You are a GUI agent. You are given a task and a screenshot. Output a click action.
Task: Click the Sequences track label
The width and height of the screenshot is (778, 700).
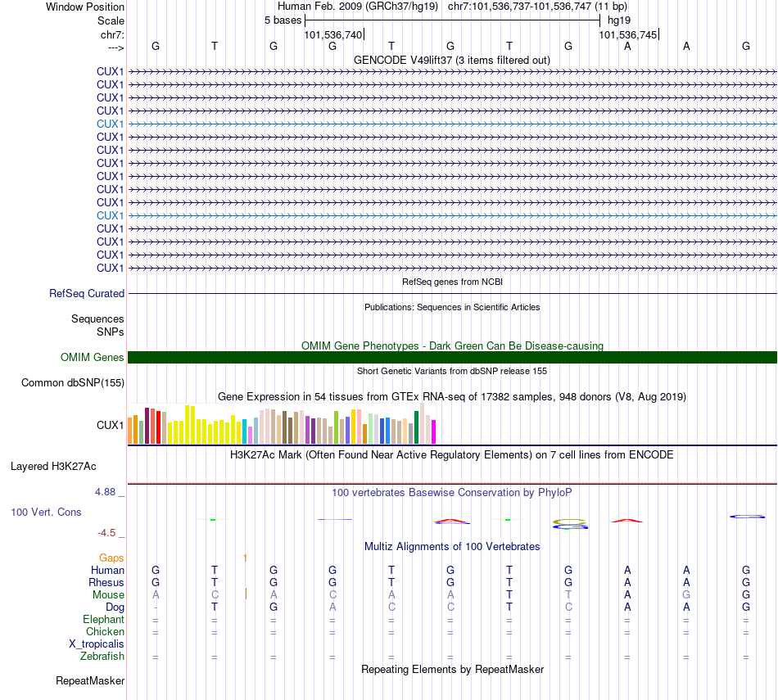(97, 318)
